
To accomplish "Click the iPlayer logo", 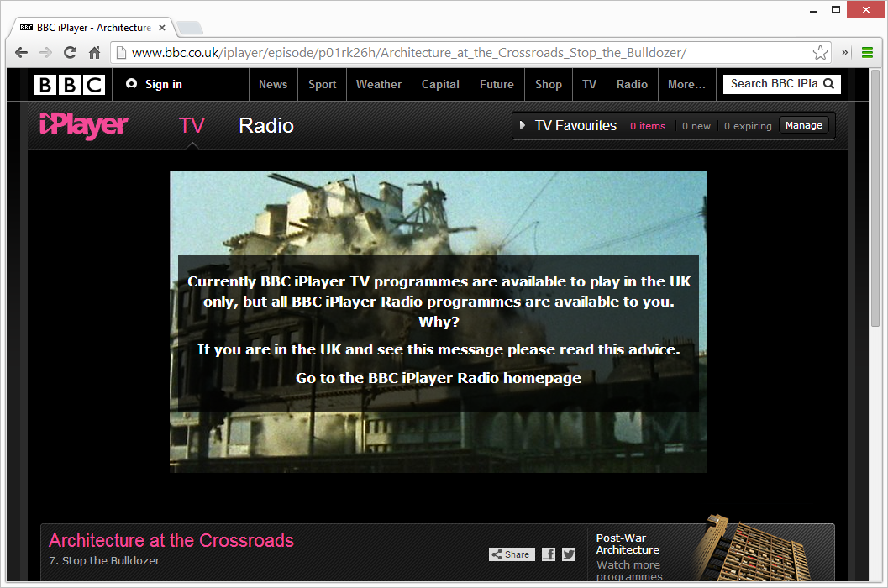I will [84, 125].
